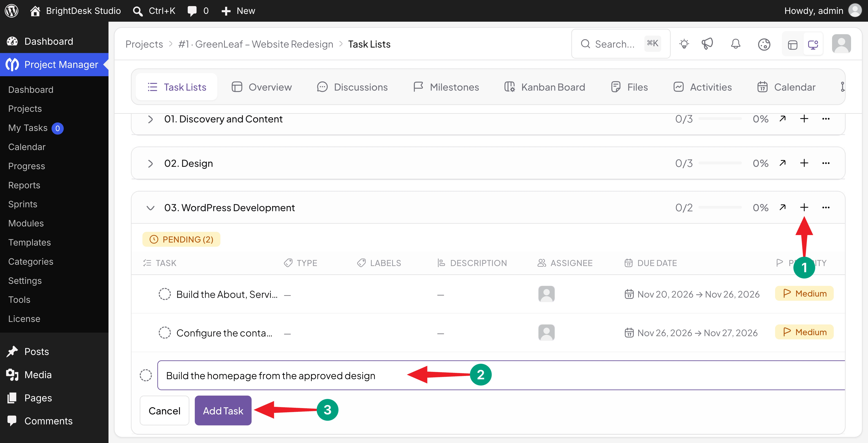Click the new task title input field

[501, 375]
